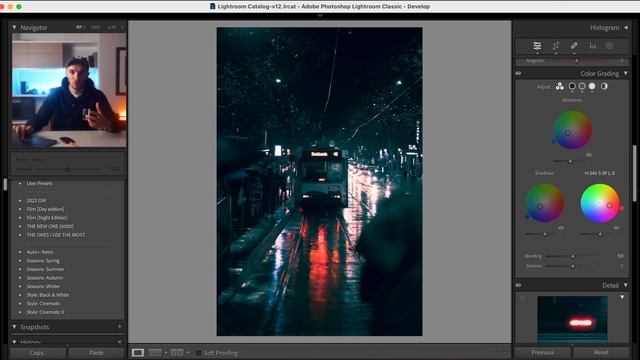Viewport: 640px width, 360px height.
Task: Switch to Reference view icon
Action: [155, 352]
